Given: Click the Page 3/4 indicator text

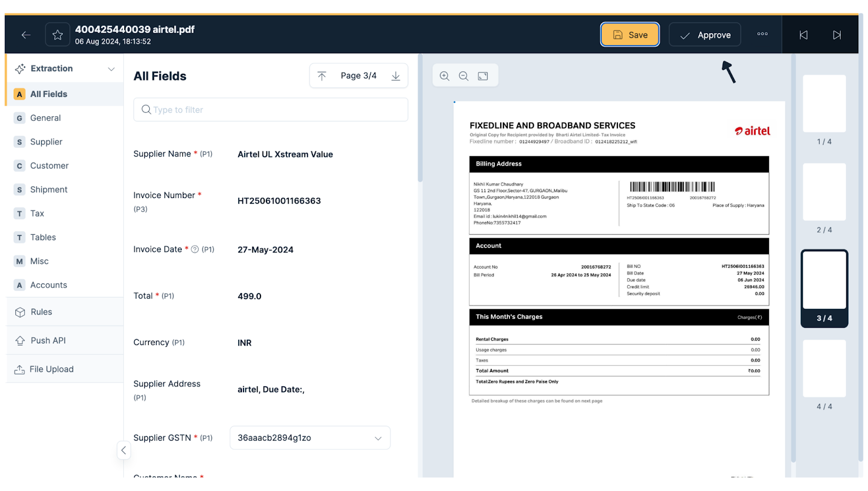Looking at the screenshot, I should pyautogui.click(x=359, y=76).
